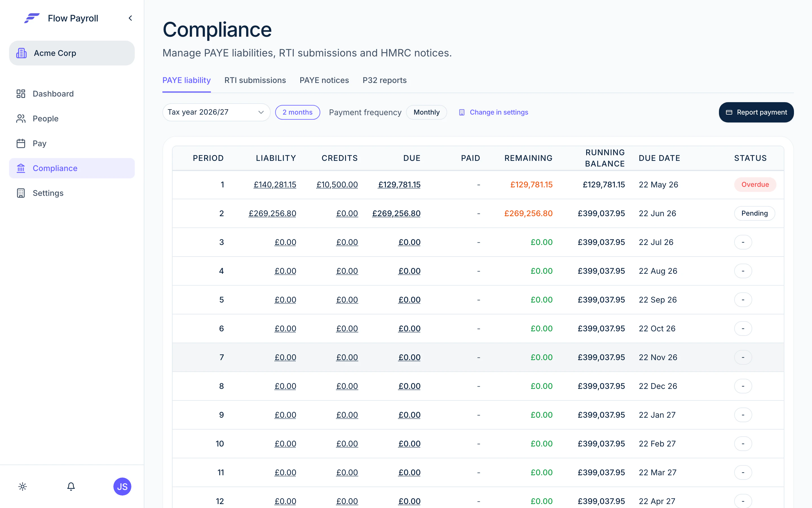Switch to the RTI submissions tab

click(x=255, y=80)
